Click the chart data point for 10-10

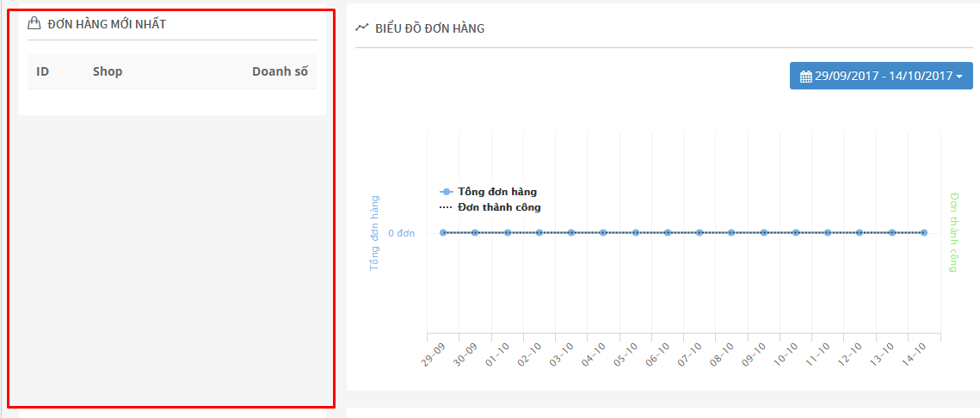point(795,232)
